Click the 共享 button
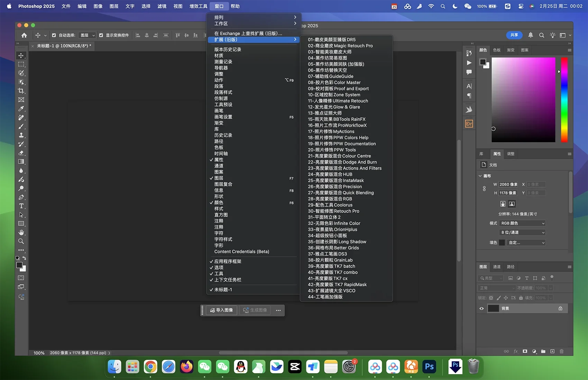This screenshot has height=380, width=588. pos(514,35)
